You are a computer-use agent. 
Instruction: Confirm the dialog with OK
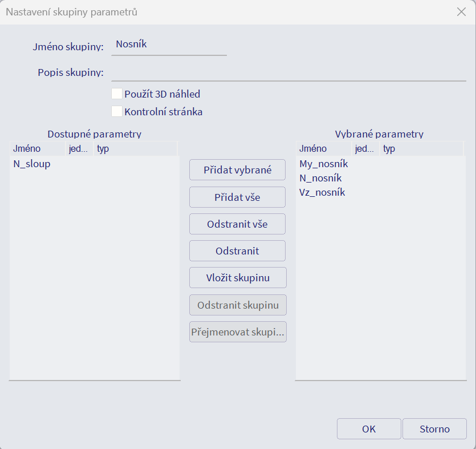369,429
